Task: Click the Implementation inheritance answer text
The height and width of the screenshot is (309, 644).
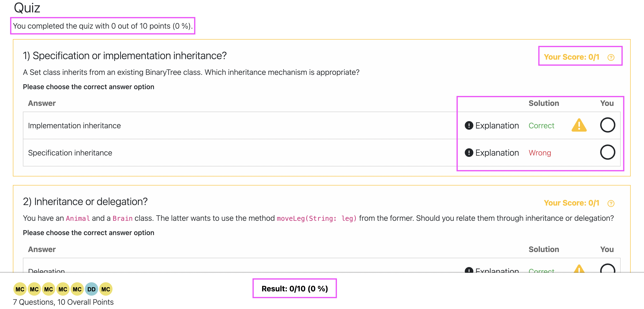Action: 74,125
